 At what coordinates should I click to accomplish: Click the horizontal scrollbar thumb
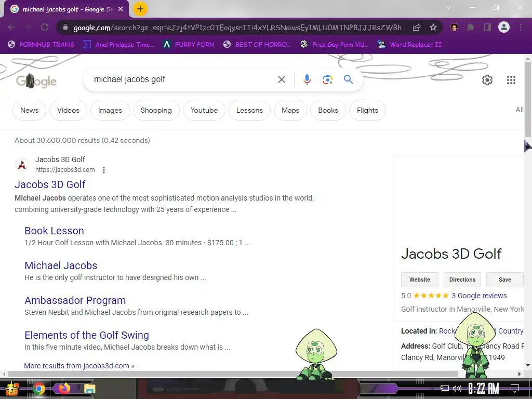[233, 374]
